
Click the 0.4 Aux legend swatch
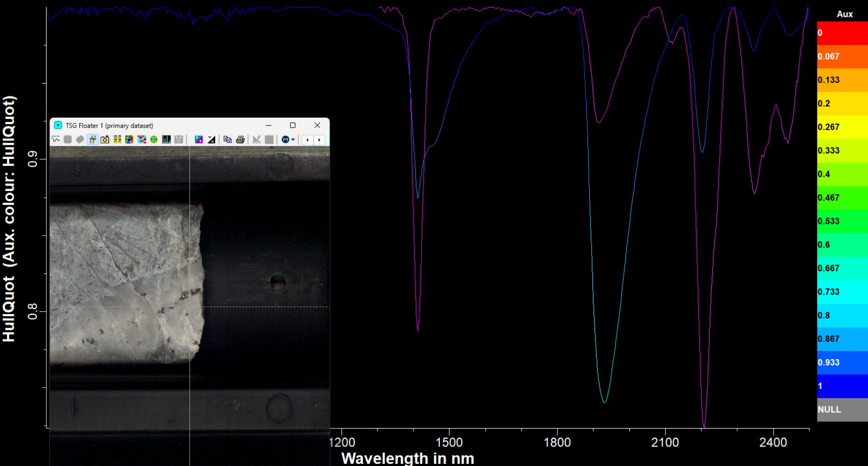(x=843, y=174)
